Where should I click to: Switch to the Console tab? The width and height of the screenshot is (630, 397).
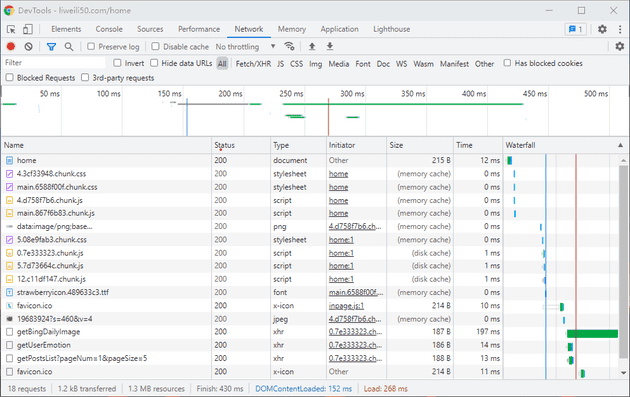tap(109, 29)
